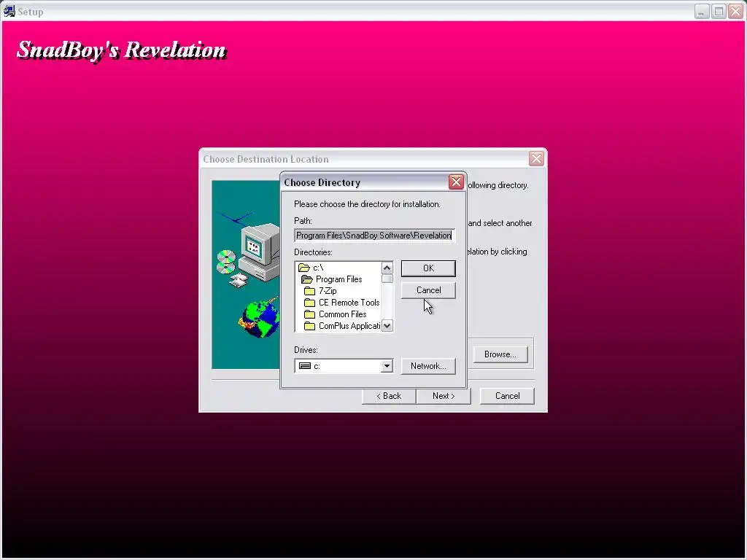747x560 pixels.
Task: Close the Choose Destination Location window
Action: tap(536, 158)
